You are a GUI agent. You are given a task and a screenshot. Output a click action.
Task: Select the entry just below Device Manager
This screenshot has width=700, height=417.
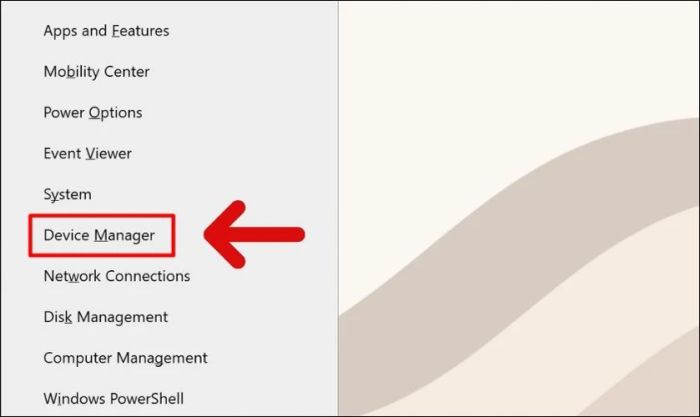[x=116, y=276]
